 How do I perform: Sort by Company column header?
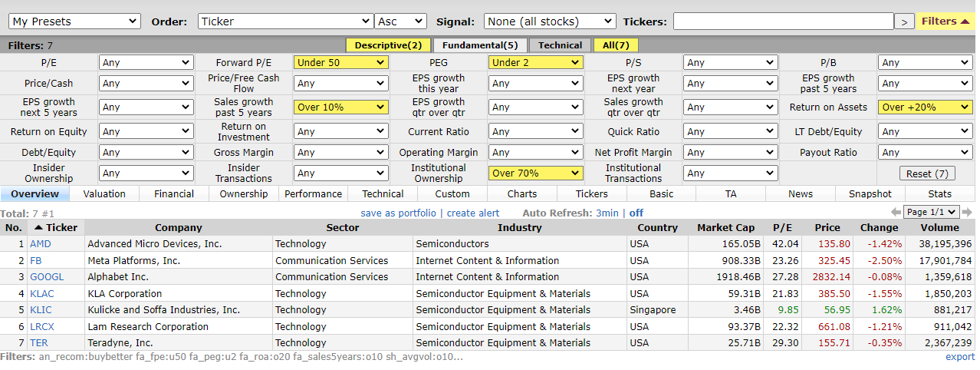tap(179, 228)
